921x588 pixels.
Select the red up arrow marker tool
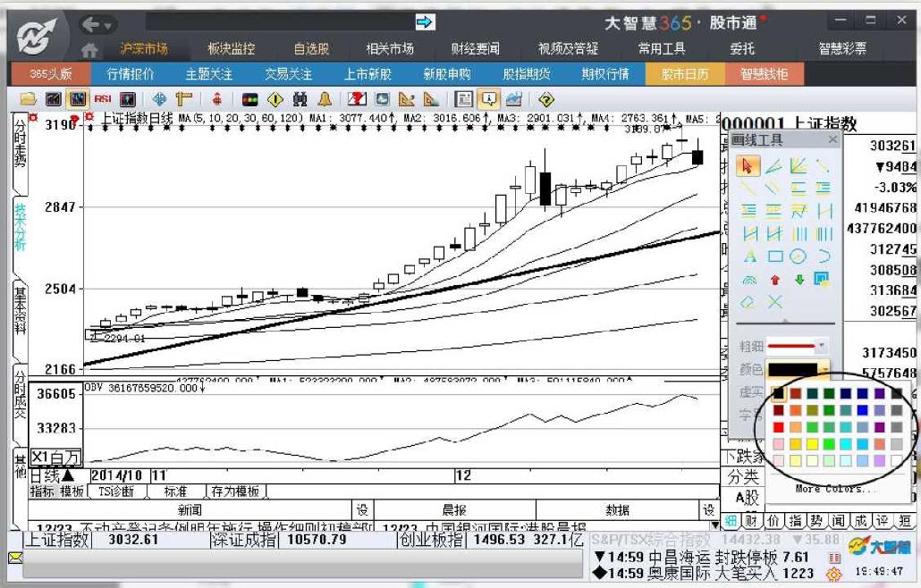click(x=774, y=280)
